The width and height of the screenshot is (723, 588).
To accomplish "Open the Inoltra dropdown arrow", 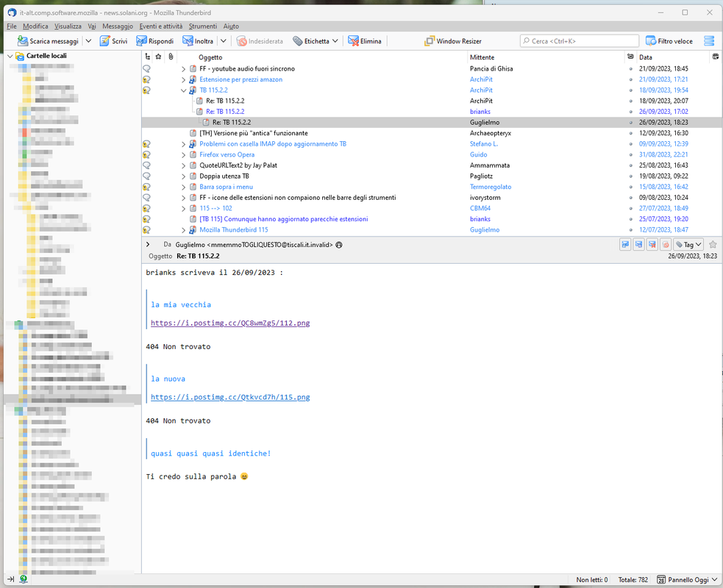I will click(223, 41).
